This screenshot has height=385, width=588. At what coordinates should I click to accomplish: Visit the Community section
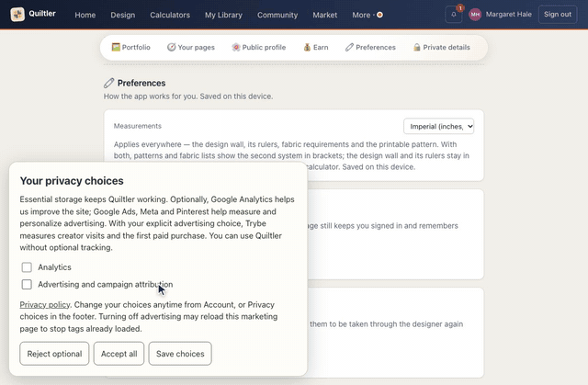point(277,15)
